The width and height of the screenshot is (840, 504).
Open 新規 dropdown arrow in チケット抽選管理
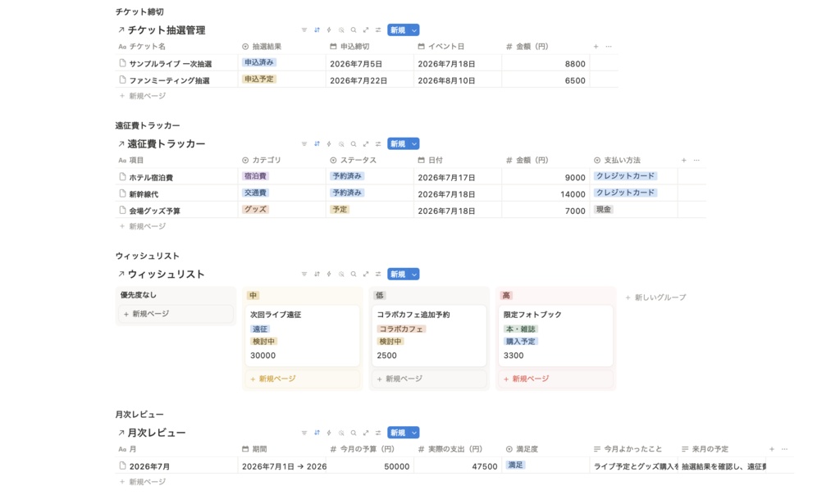pos(414,30)
